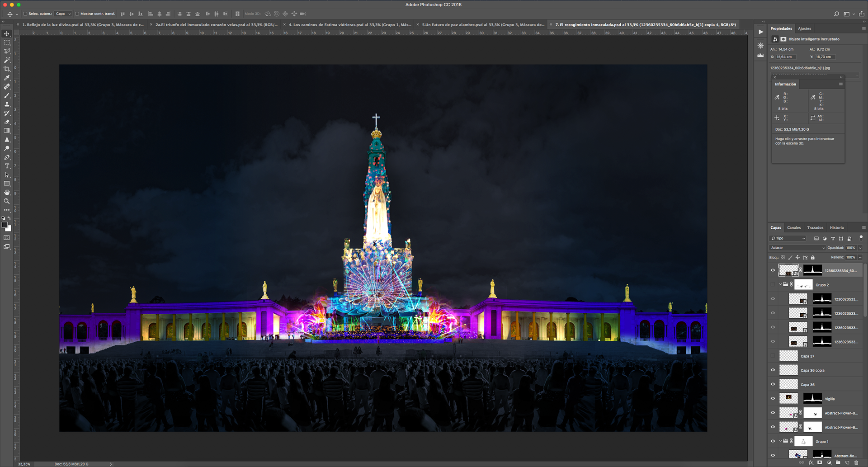
Task: Select the Crop tool
Action: (7, 69)
